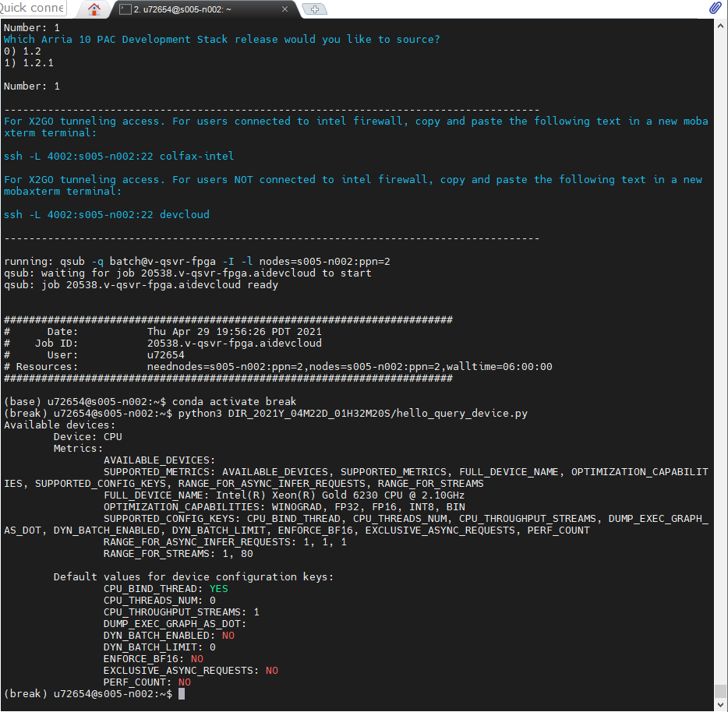Click the 'RANGE_FOR_ASYNC_INFER_REQUESTS: 1, 1, 1' line
The image size is (728, 712).
pos(225,543)
